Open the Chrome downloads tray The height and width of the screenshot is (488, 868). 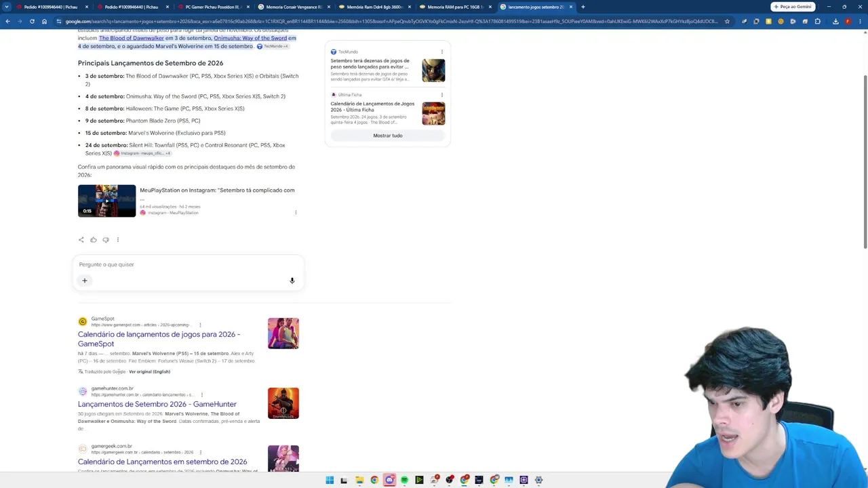(835, 21)
